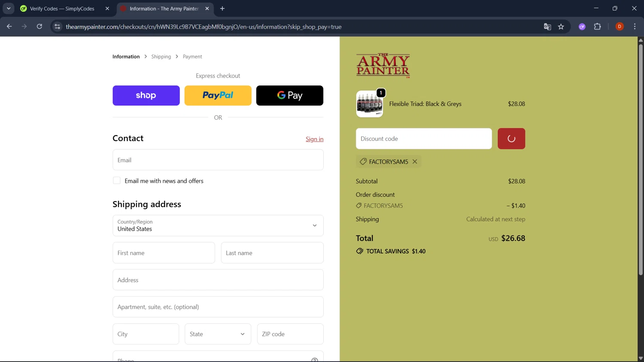Remove the FACTORYSAM5 discount code
Image resolution: width=644 pixels, height=362 pixels.
415,162
